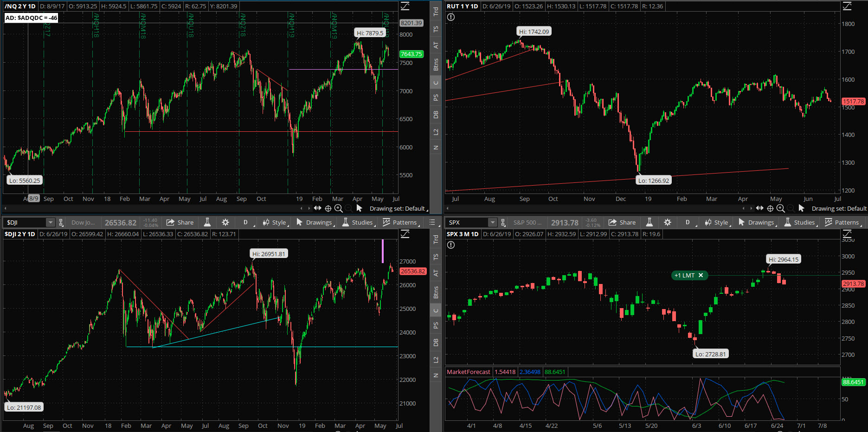868x432 pixels.
Task: Expand the Style menu in SPX toolbar
Action: [x=717, y=222]
